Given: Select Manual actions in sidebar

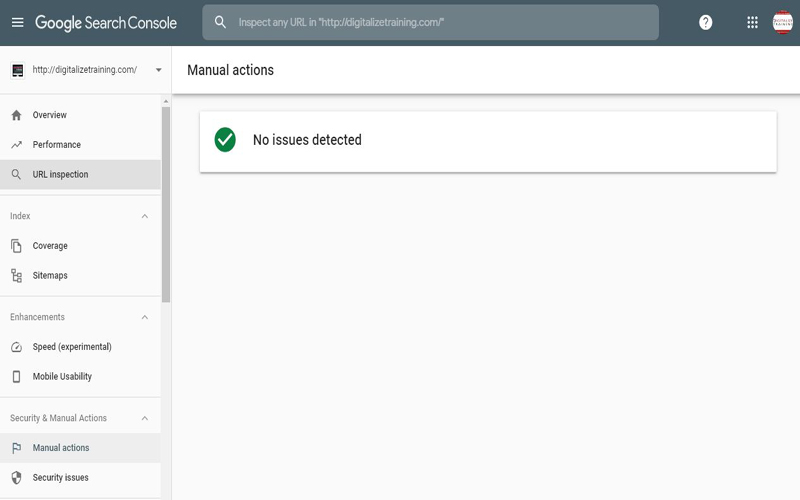Looking at the screenshot, I should (x=60, y=448).
